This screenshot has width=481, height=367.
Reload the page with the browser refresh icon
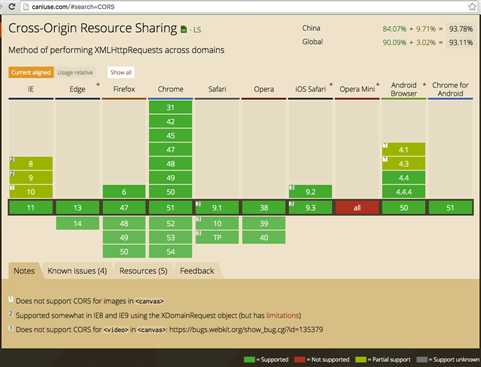point(12,7)
